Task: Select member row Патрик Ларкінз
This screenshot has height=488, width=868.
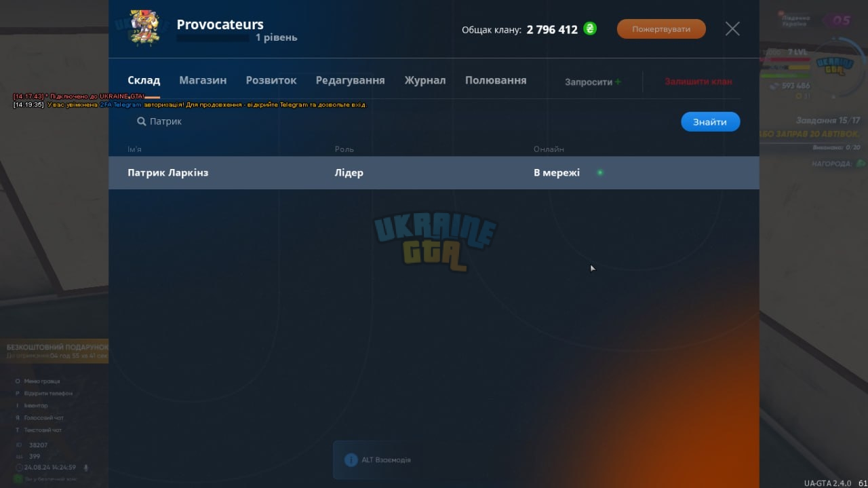Action: 434,172
